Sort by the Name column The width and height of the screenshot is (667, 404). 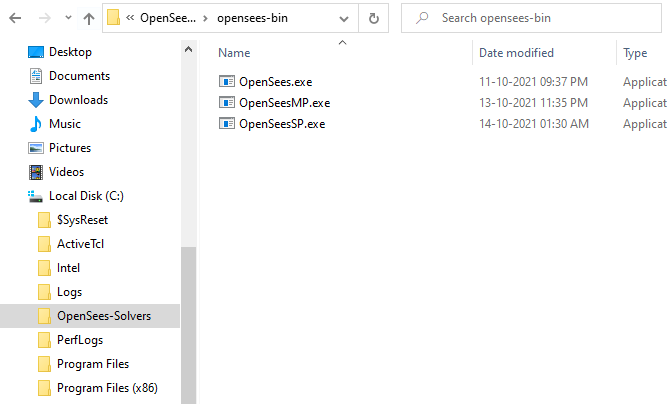(234, 53)
